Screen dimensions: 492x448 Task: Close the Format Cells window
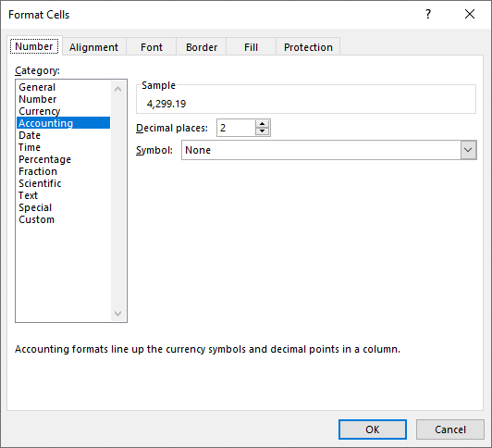click(470, 14)
